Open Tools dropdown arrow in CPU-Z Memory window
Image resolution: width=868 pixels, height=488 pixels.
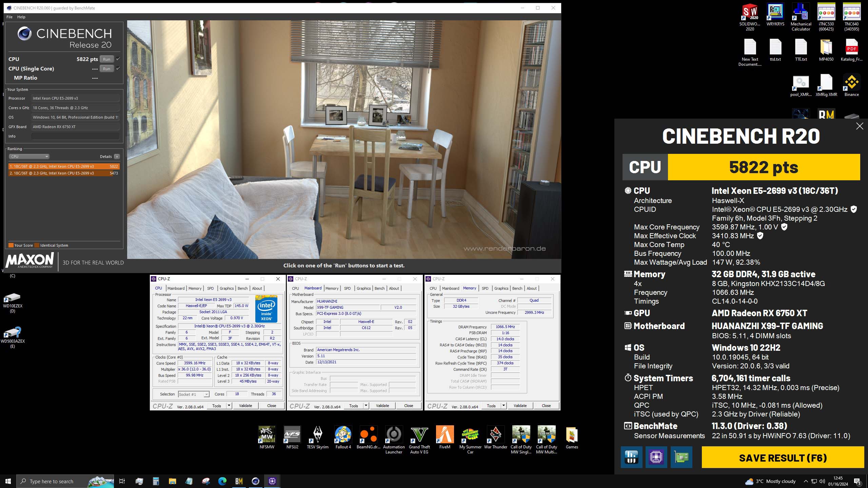point(504,406)
